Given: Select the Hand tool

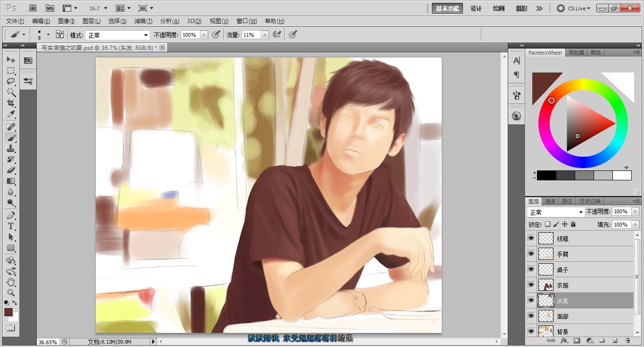Looking at the screenshot, I should pyautogui.click(x=11, y=282).
